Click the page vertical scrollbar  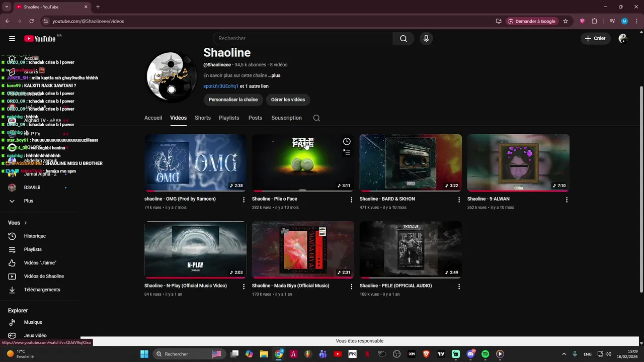641,189
